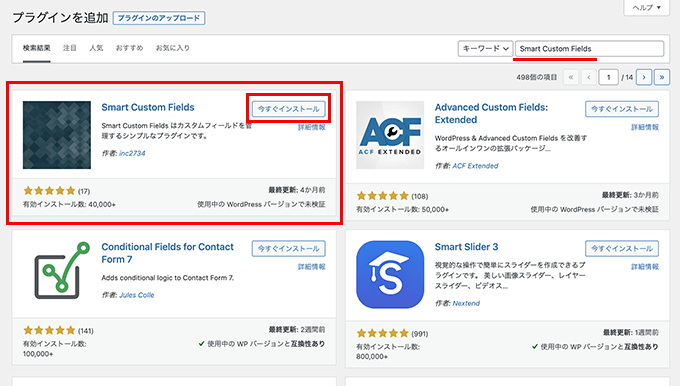Jump to the last results page
This screenshot has width=680, height=386.
coord(662,77)
